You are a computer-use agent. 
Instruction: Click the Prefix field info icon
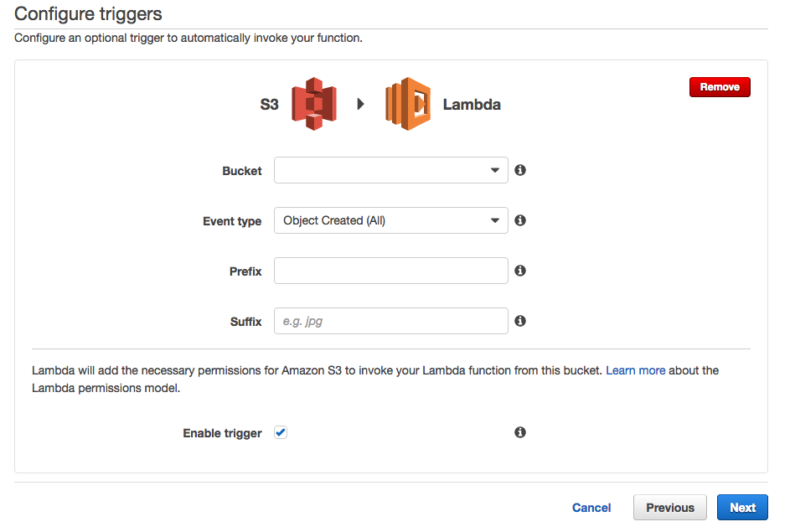click(x=520, y=271)
